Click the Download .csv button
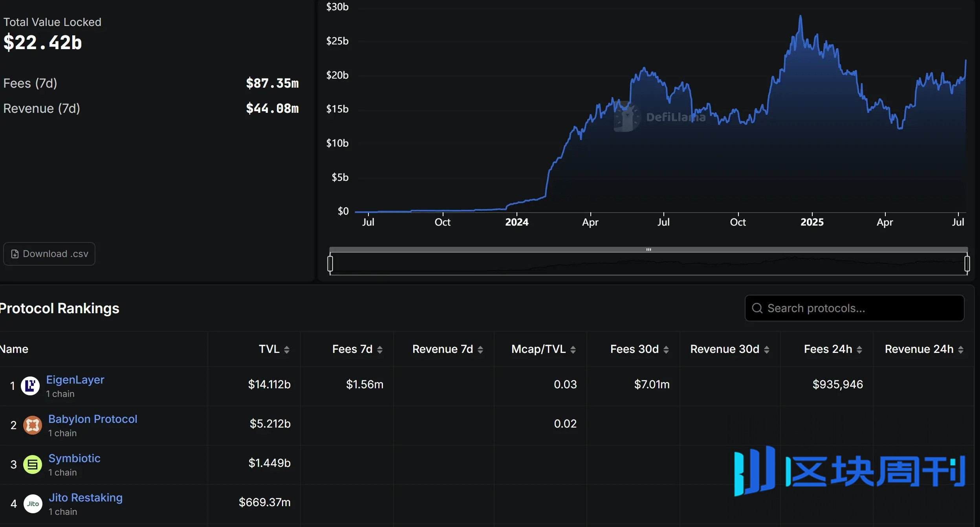The width and height of the screenshot is (980, 527). coord(49,254)
